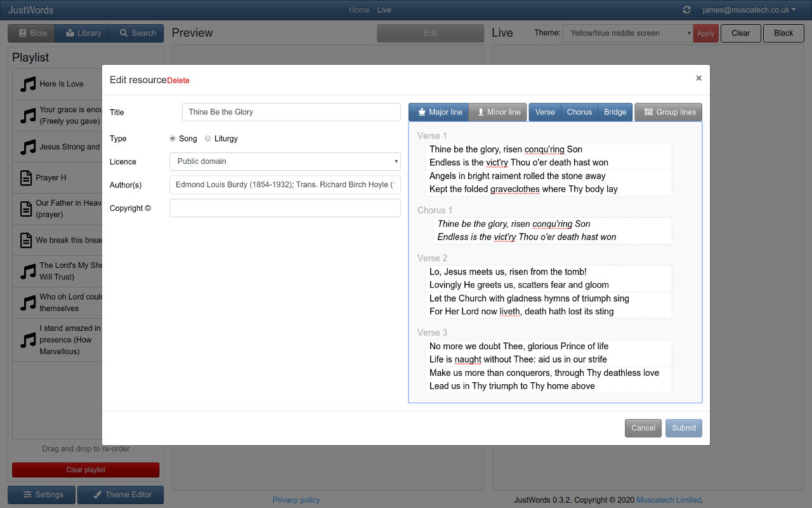Screen dimensions: 812x508
Task: Click the music note icon beside Here Is Love
Action: click(28, 84)
